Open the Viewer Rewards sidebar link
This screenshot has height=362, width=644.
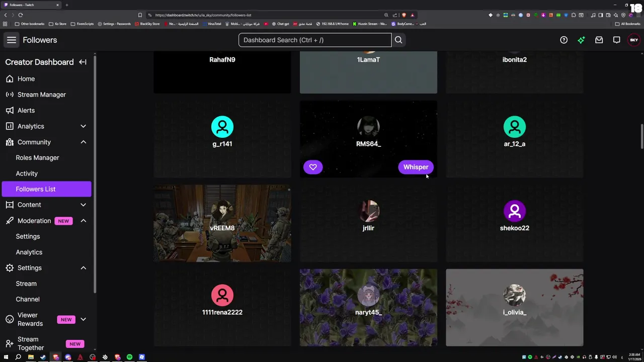30,319
